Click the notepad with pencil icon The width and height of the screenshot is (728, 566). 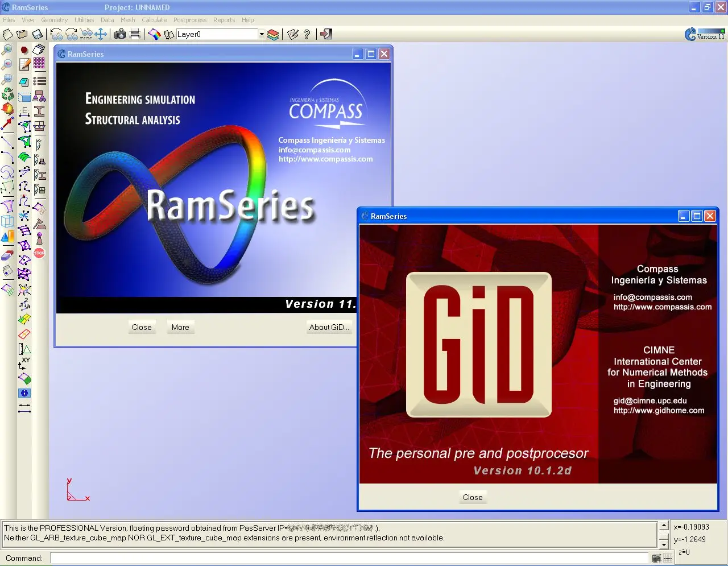24,64
